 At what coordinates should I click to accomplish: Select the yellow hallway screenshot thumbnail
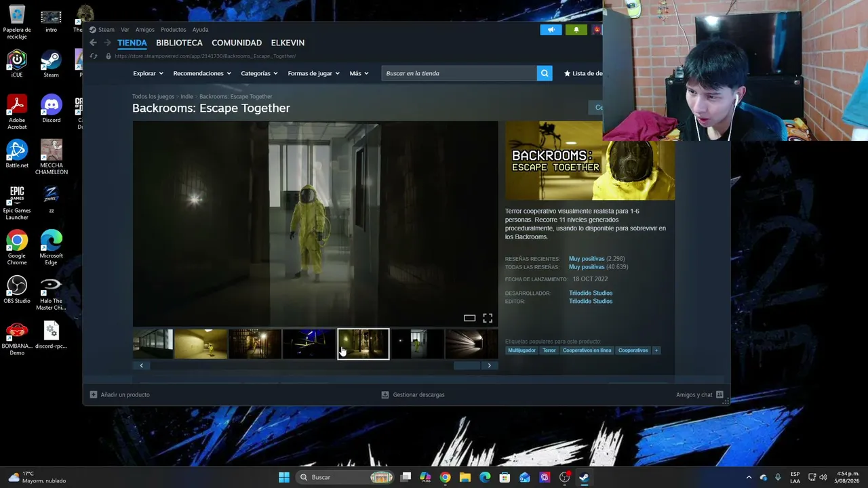pyautogui.click(x=201, y=344)
